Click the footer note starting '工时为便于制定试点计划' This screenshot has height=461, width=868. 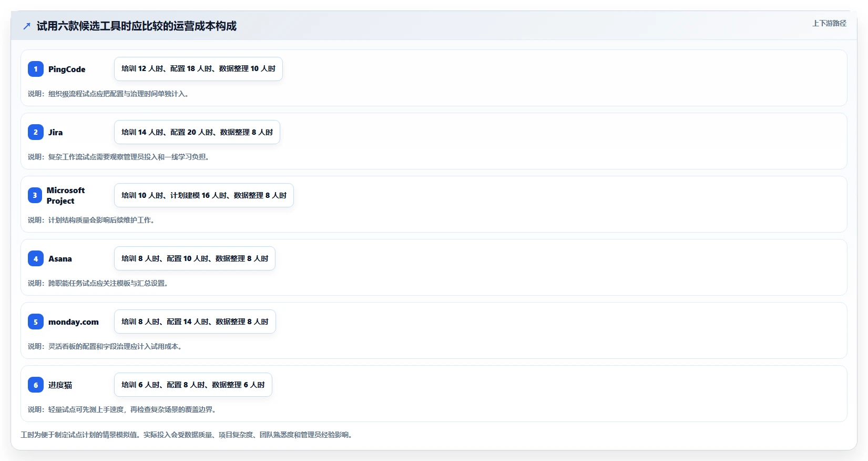[x=187, y=435]
